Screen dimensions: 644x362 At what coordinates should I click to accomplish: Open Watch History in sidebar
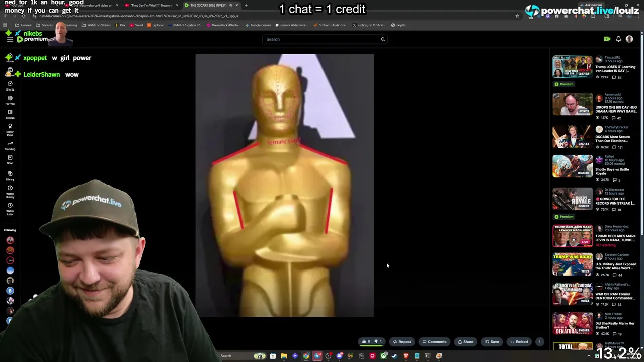10,192
